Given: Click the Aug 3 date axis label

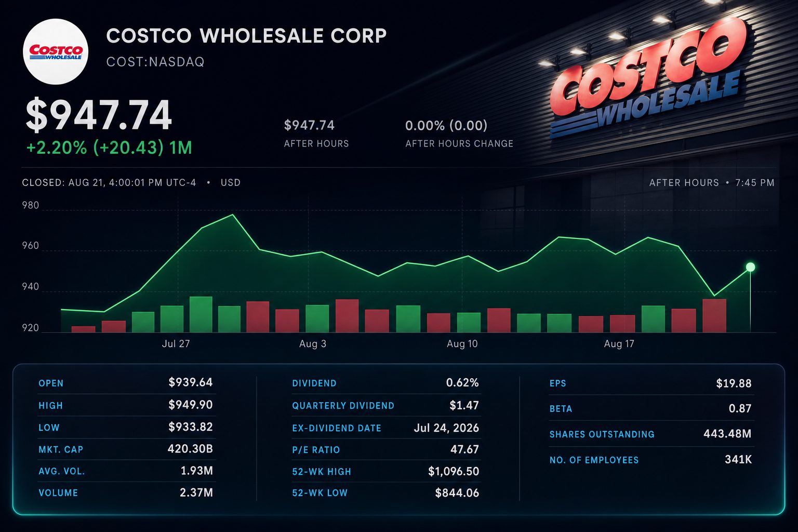Looking at the screenshot, I should [x=313, y=344].
